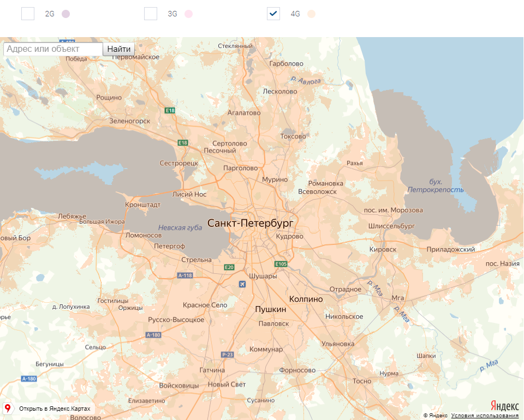Click the 'Токсово' map label
The width and height of the screenshot is (524, 420).
[x=293, y=136]
